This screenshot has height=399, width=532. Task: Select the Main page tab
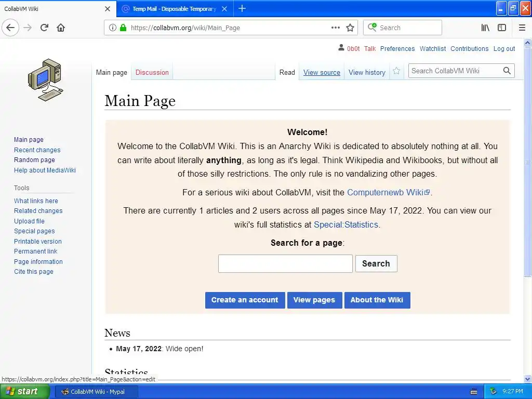point(111,72)
